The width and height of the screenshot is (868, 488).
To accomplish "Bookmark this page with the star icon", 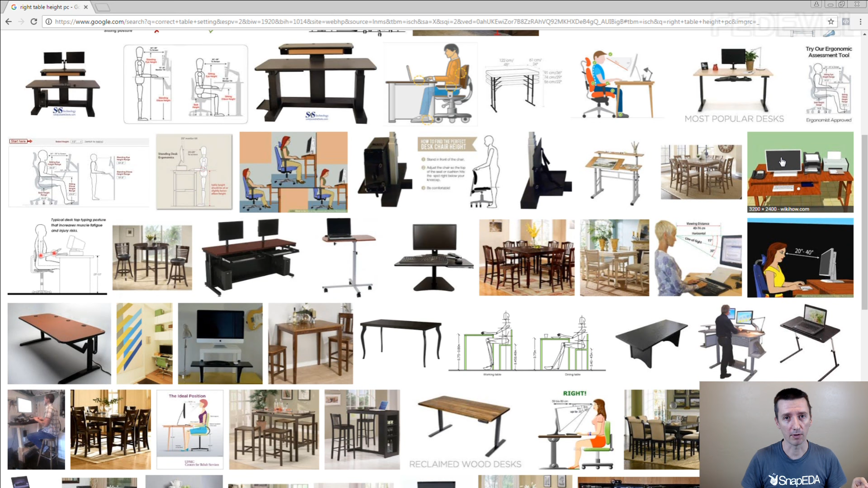I will [x=831, y=22].
